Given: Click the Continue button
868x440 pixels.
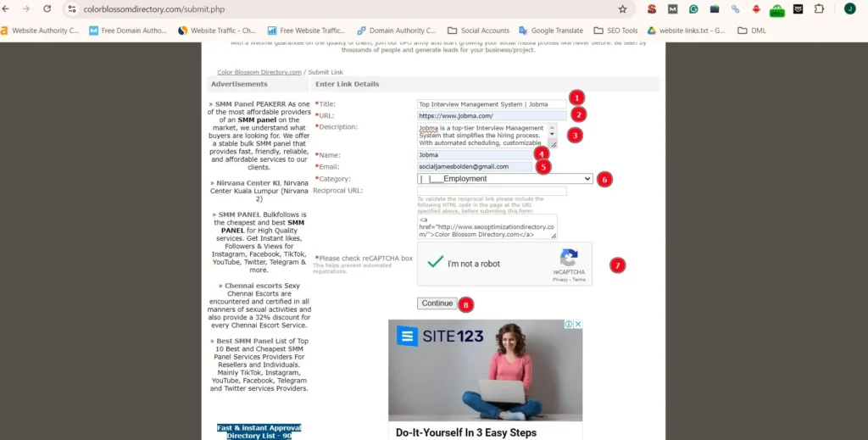Looking at the screenshot, I should 437,304.
